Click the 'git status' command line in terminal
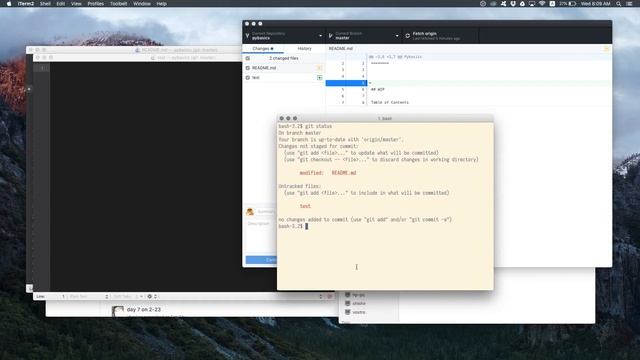This screenshot has width=640, height=360. (305, 127)
